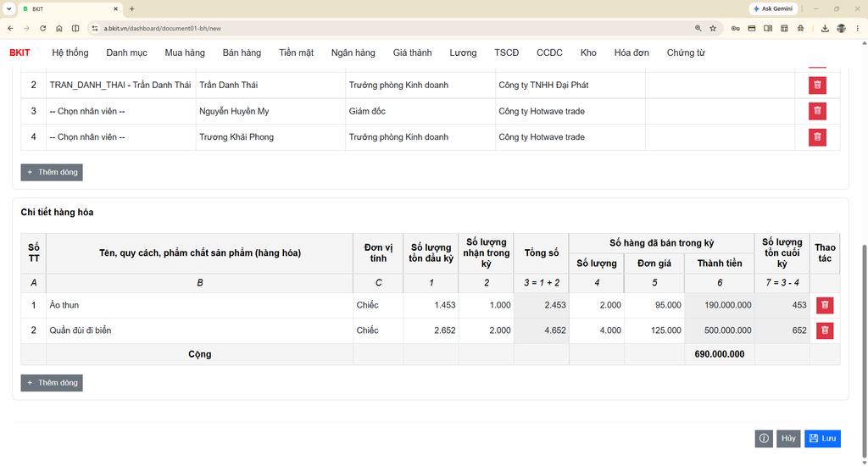Open the Ngân hàng menu
This screenshot has width=868, height=466.
[x=353, y=53]
